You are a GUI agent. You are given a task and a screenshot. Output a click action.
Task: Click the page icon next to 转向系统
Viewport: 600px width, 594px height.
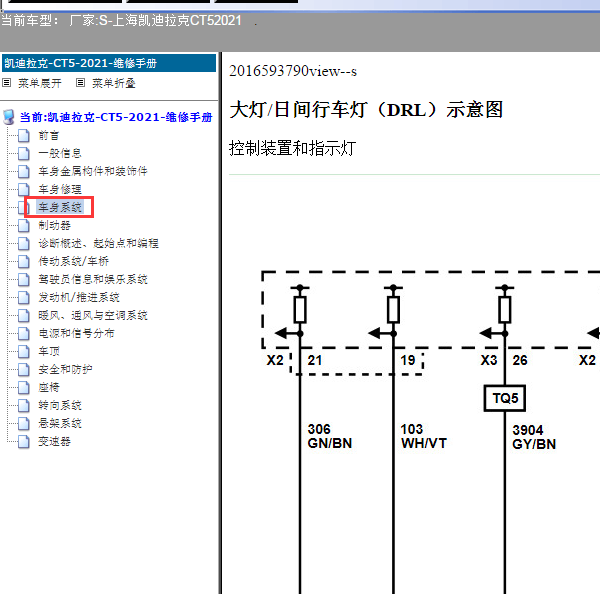pos(24,405)
